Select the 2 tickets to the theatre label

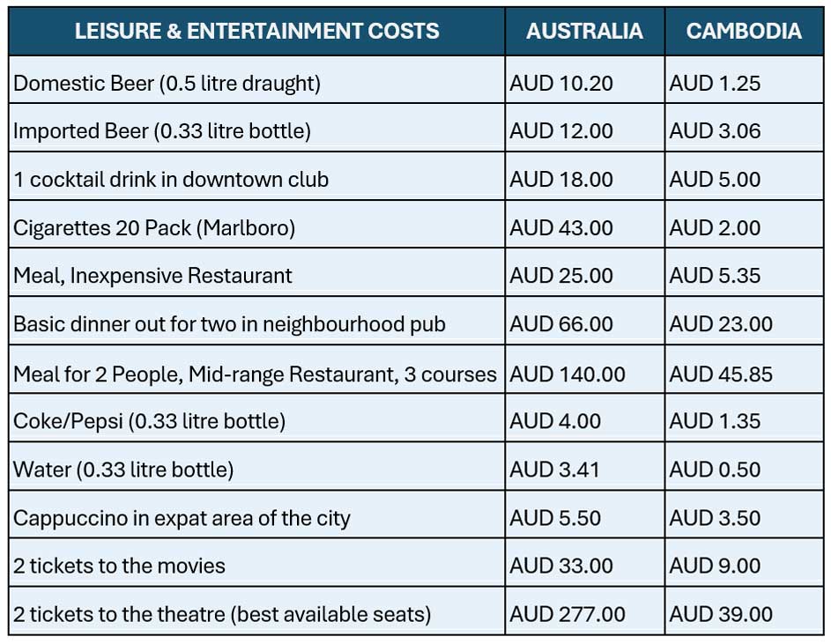pyautogui.click(x=222, y=614)
